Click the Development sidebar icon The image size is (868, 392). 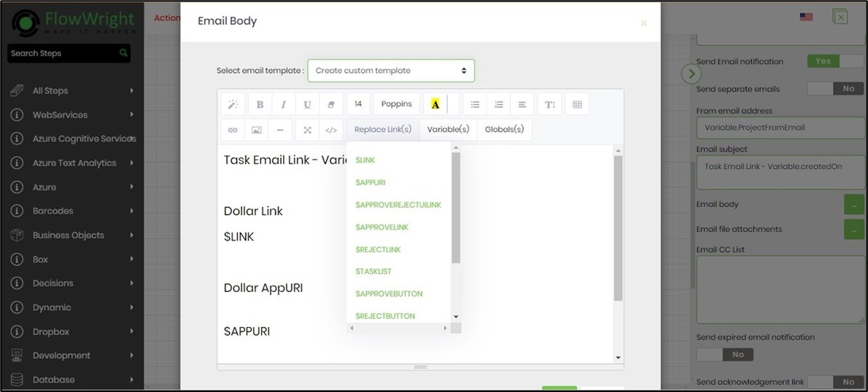point(17,355)
